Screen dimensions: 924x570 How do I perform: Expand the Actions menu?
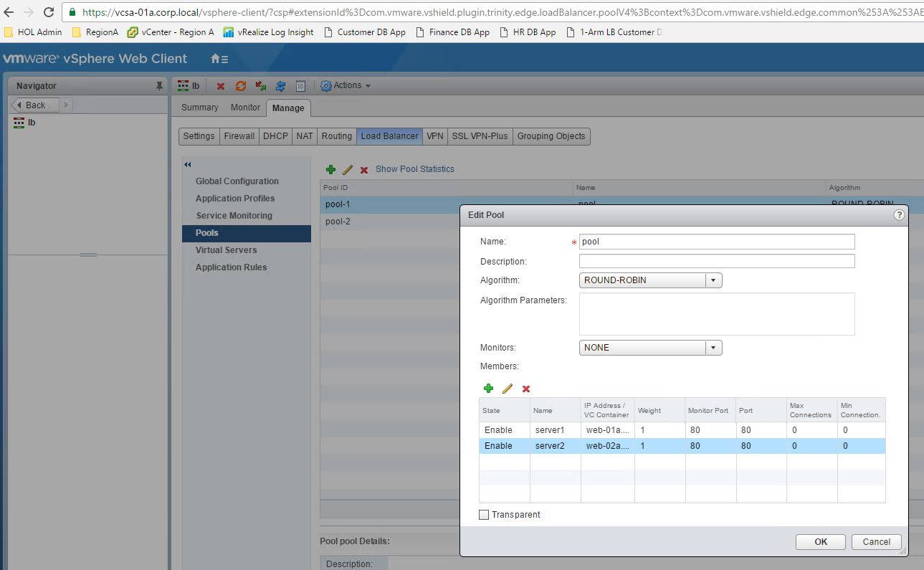tap(346, 85)
